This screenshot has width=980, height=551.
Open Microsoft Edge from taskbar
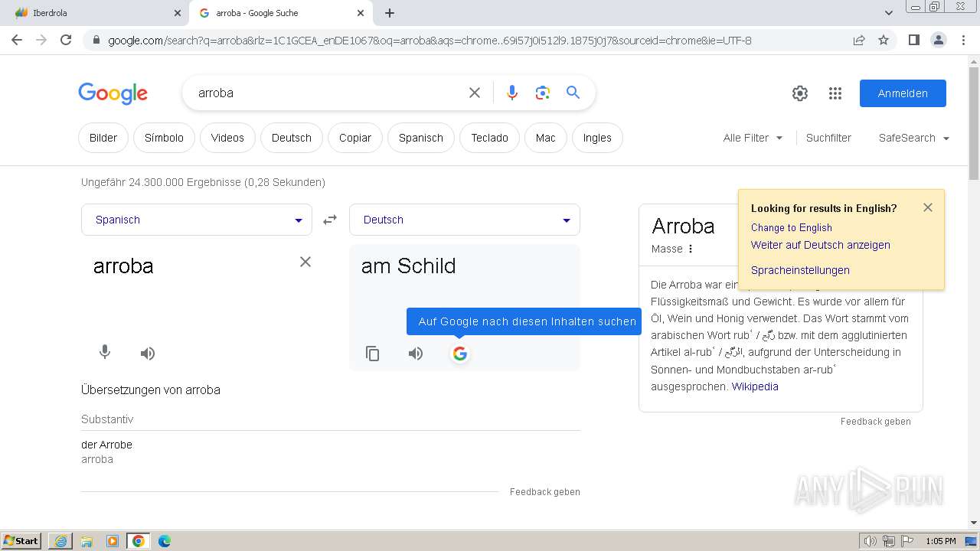click(x=164, y=541)
